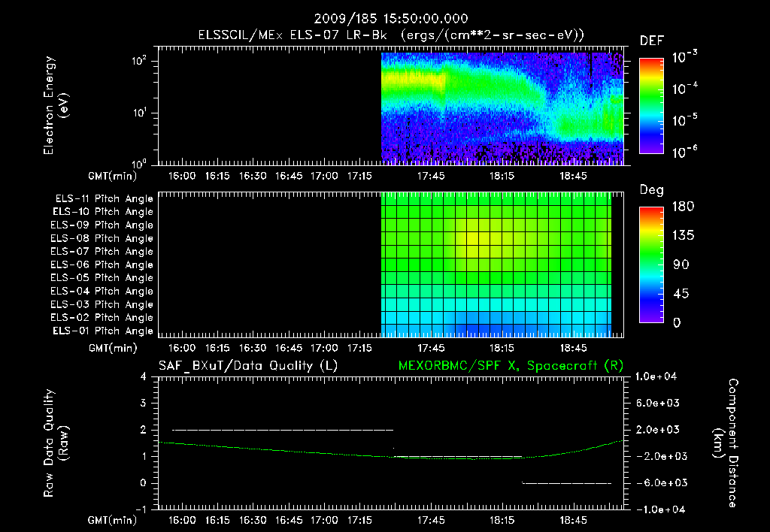Click the white data quality line at level 2
This screenshot has height=532, width=770.
click(283, 430)
